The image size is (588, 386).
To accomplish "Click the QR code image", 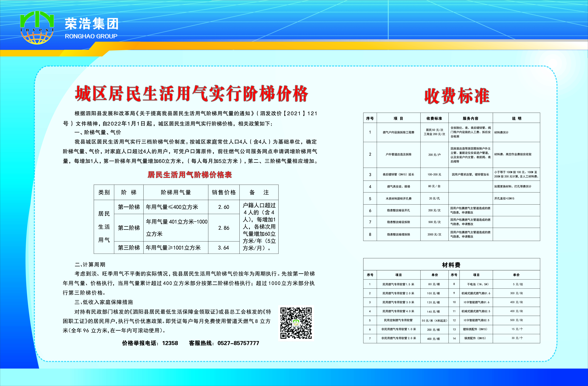I will (296, 323).
